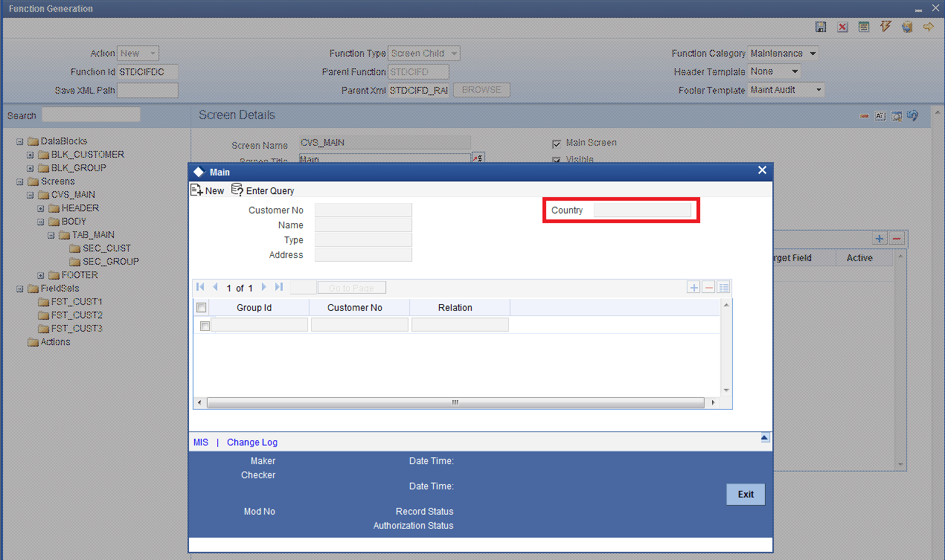
Task: Close the Main preview window
Action: tap(762, 170)
